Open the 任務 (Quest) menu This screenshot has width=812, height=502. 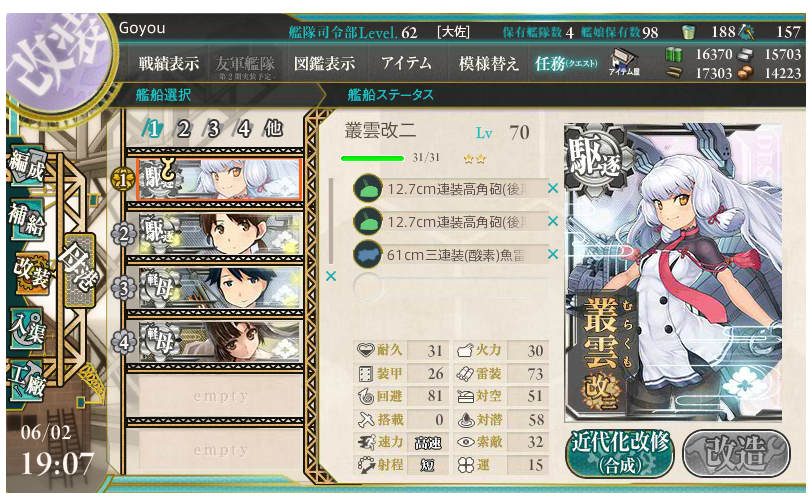[566, 64]
